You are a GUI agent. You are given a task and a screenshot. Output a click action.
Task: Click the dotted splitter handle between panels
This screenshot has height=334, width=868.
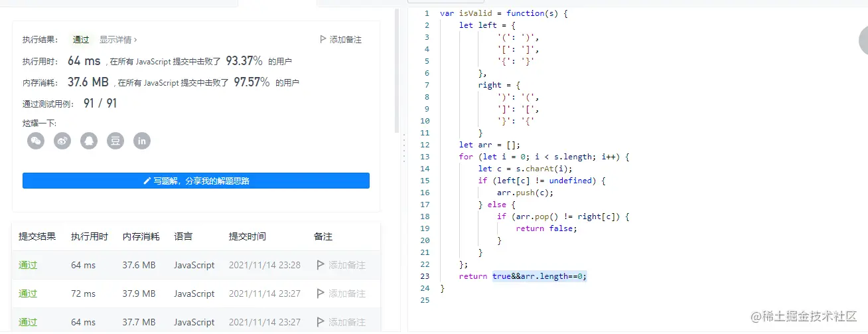[x=403, y=147]
